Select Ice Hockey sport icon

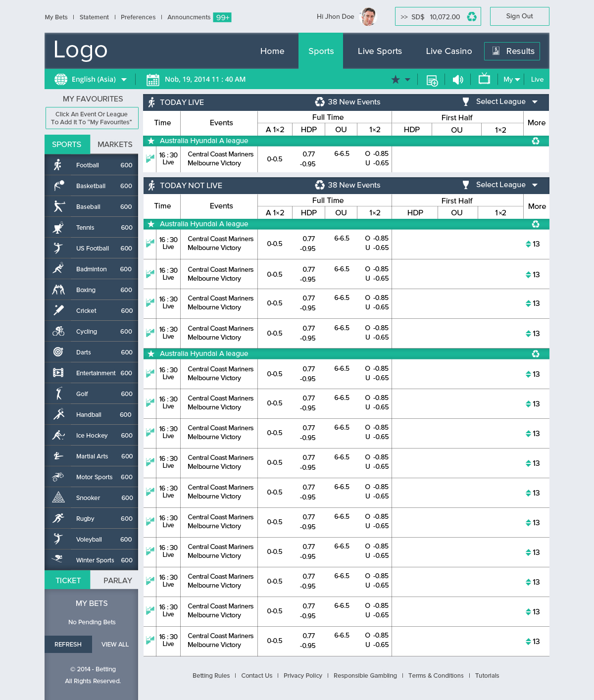click(x=58, y=435)
